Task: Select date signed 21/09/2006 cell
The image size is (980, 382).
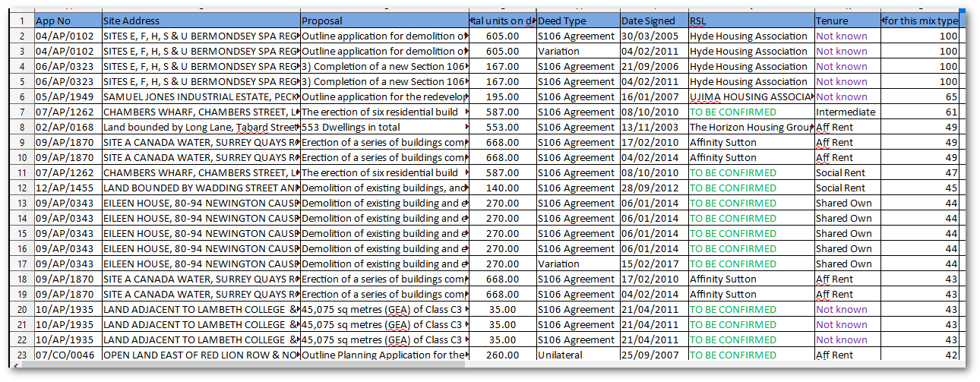Action: [653, 67]
